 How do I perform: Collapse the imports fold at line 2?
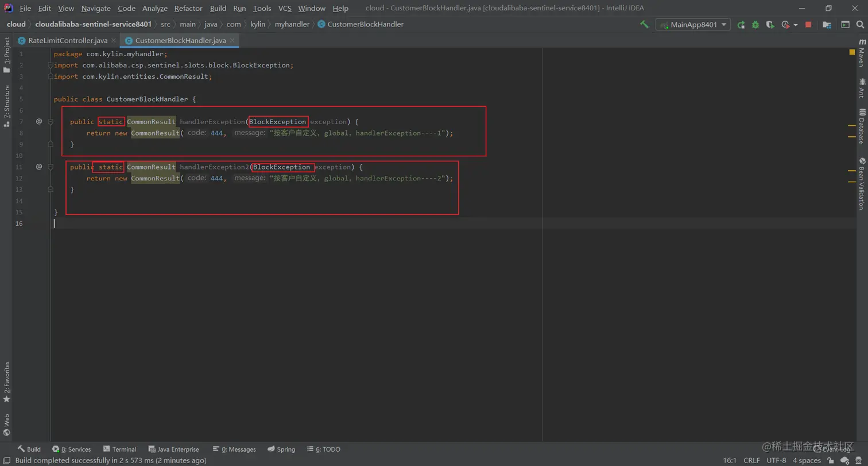click(x=51, y=65)
